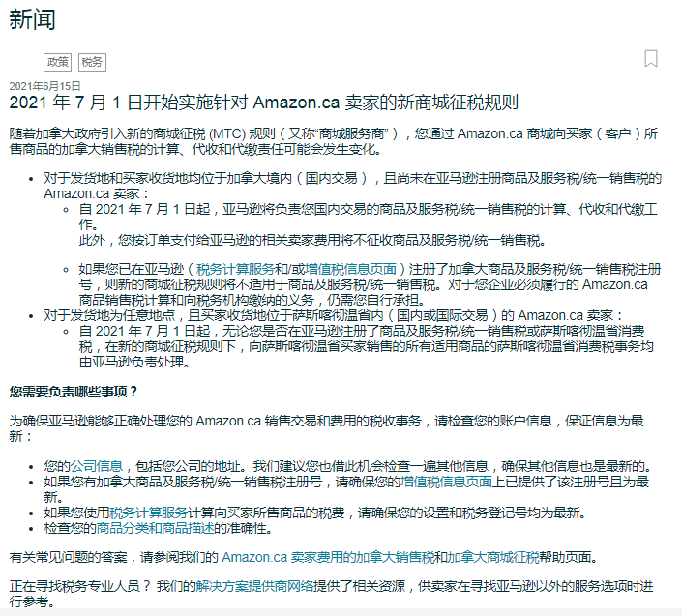This screenshot has height=616, width=682.
Task: Click the sentence starting 此外，您按订单支付给亚马逊
Action: (312, 240)
